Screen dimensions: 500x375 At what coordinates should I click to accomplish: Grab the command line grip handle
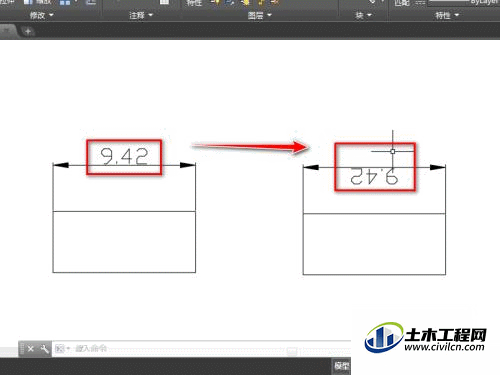(x=22, y=349)
